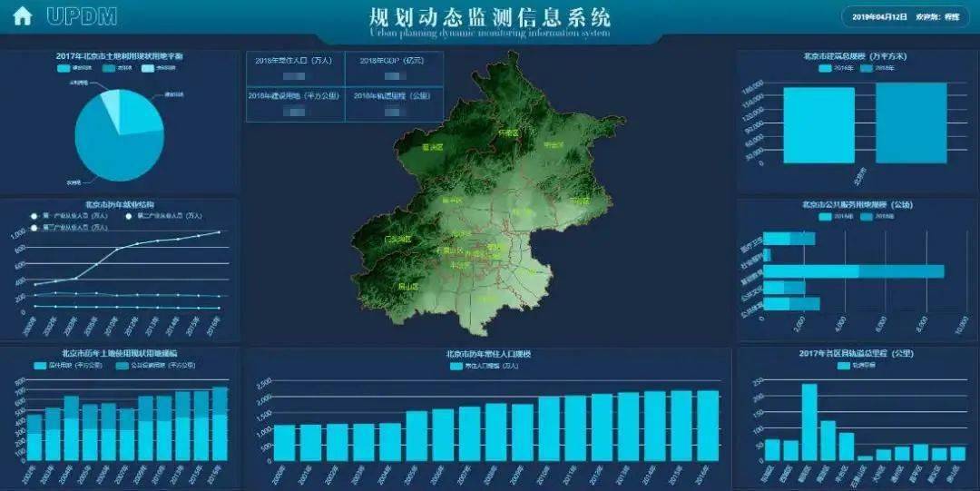The width and height of the screenshot is (980, 491).
Task: Select 怀柔区 on the Beijing map
Action: 508,133
